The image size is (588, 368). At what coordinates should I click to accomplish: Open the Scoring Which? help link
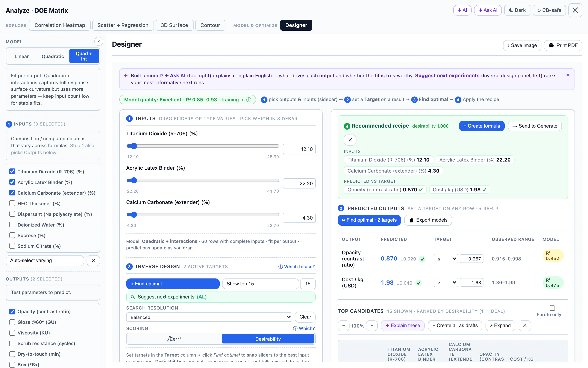pyautogui.click(x=304, y=328)
